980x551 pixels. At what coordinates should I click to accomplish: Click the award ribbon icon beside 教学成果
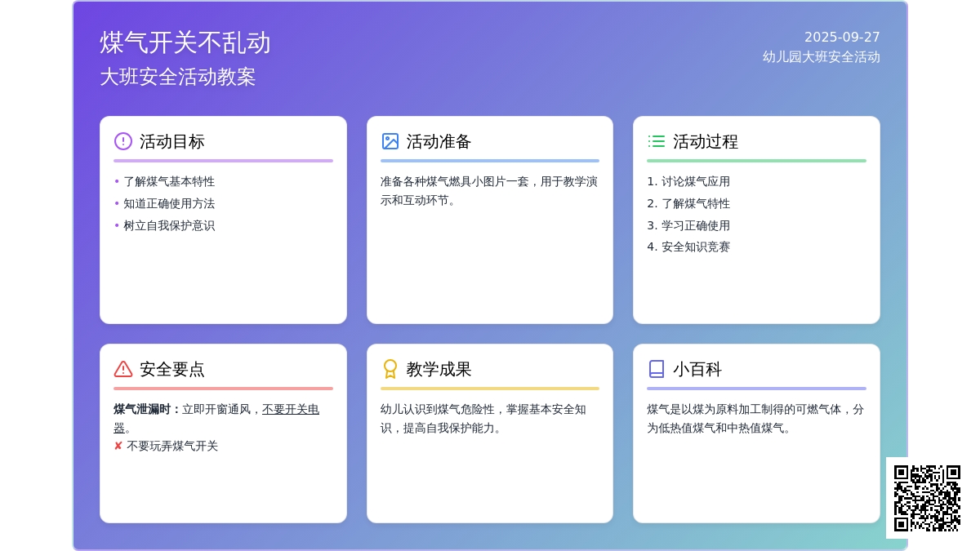390,369
